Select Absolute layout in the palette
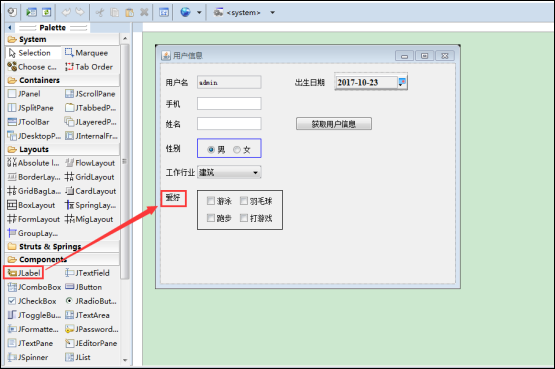The image size is (555, 369). (33, 163)
